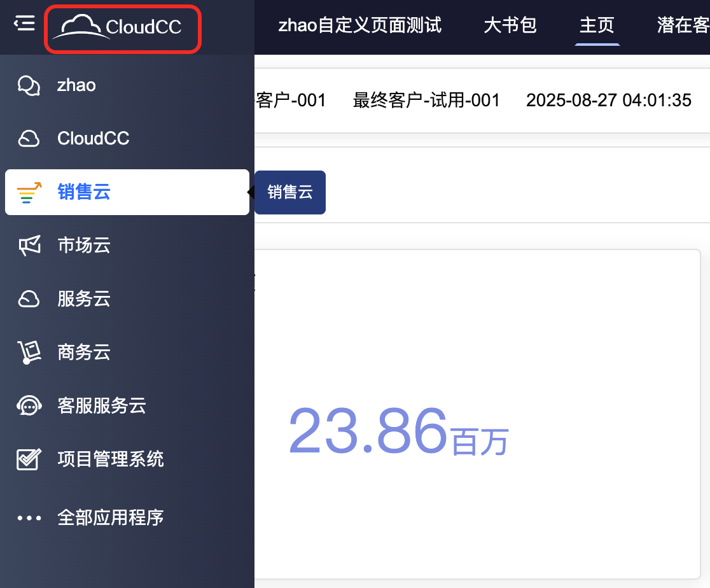
Task: Open the partially visible 潜在客 tab
Action: (x=683, y=25)
